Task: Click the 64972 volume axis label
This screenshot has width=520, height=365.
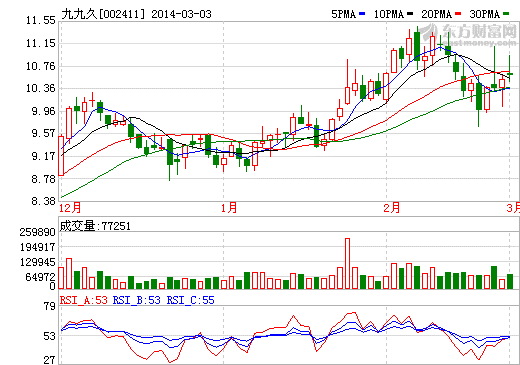Action: coord(40,277)
